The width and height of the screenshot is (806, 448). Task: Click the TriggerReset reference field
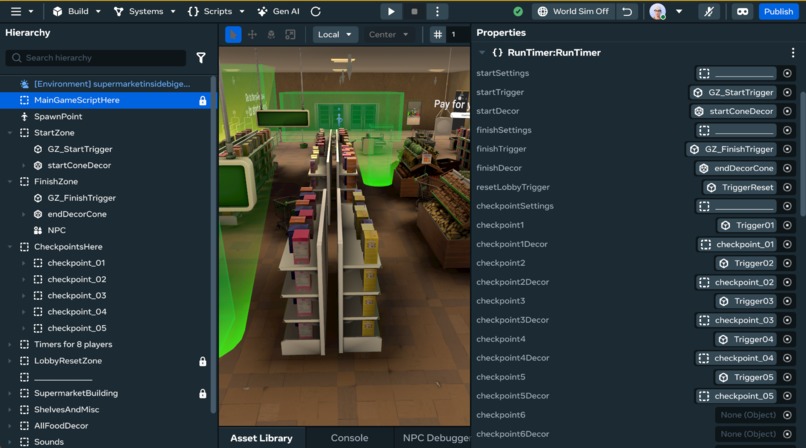point(740,188)
